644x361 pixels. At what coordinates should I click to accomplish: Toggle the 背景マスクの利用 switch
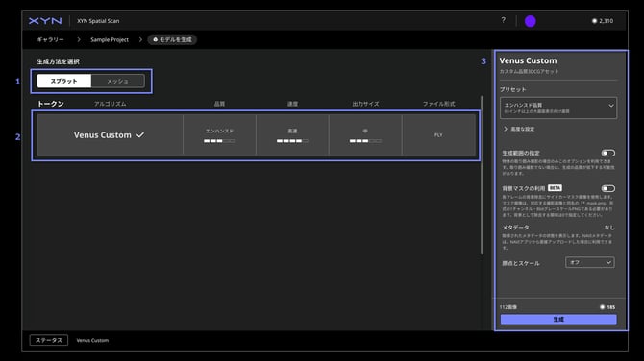pyautogui.click(x=607, y=188)
